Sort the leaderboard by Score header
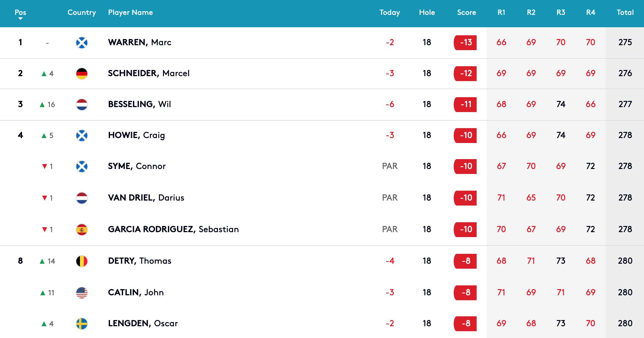 pos(466,12)
